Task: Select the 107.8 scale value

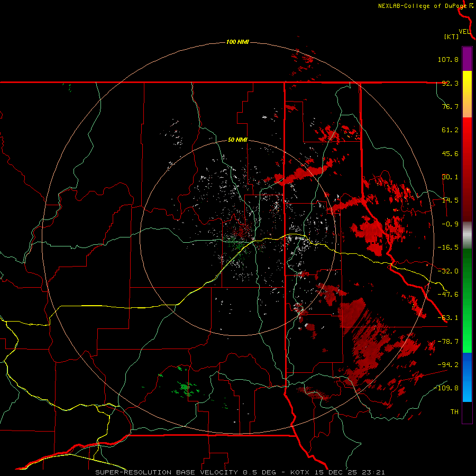Action: (x=448, y=59)
